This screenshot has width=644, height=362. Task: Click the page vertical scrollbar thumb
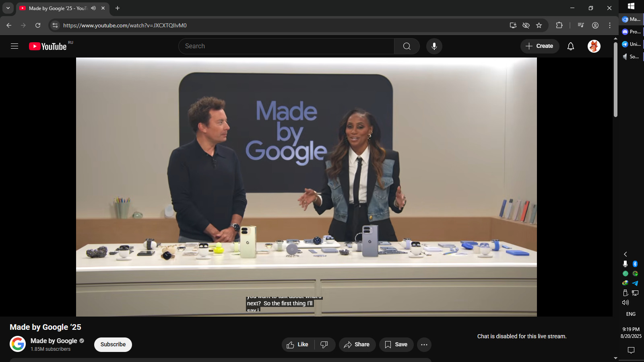615,79
